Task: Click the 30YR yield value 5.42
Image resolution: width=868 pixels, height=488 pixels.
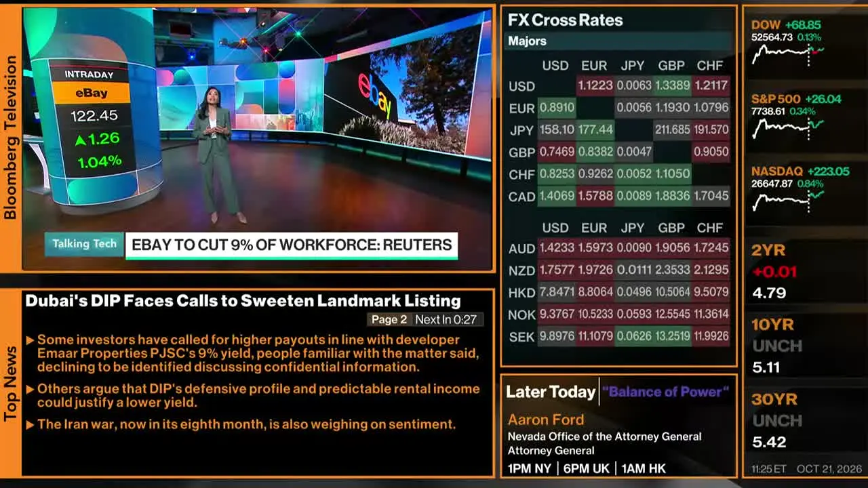Action: [769, 443]
